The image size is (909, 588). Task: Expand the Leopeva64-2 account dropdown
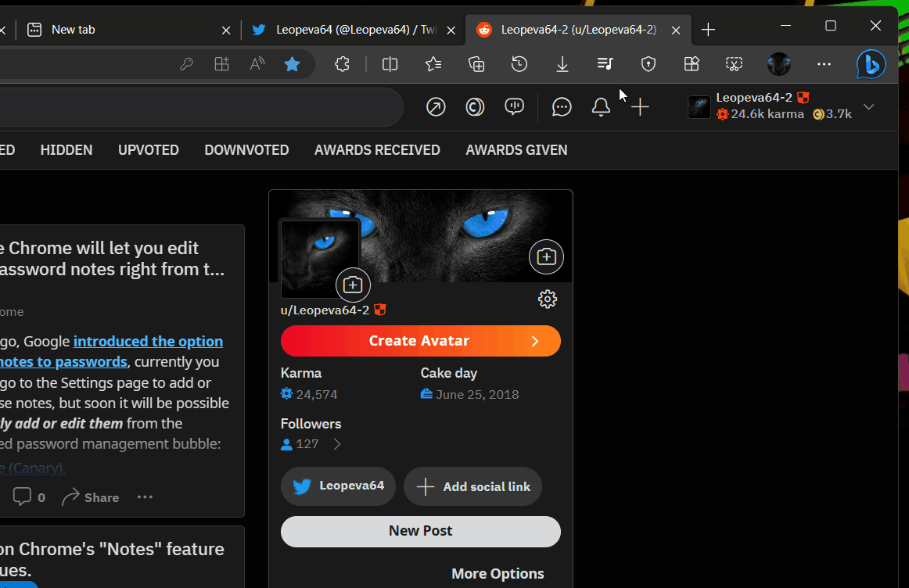pos(868,106)
